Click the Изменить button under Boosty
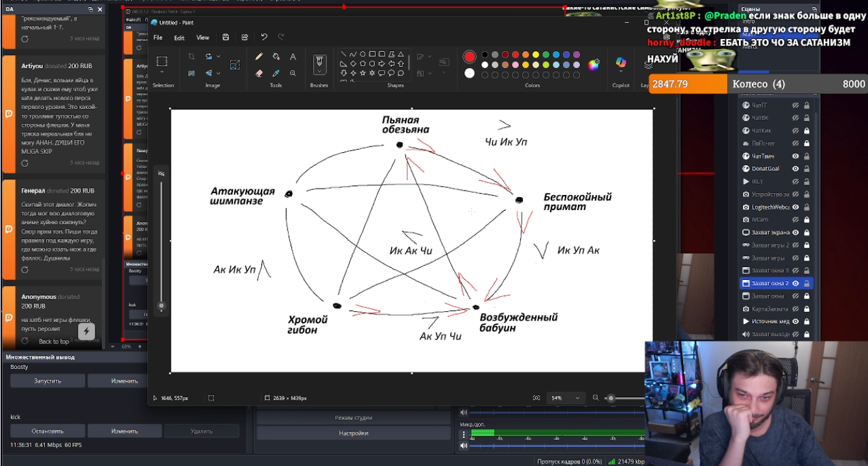This screenshot has width=868, height=466. point(125,380)
